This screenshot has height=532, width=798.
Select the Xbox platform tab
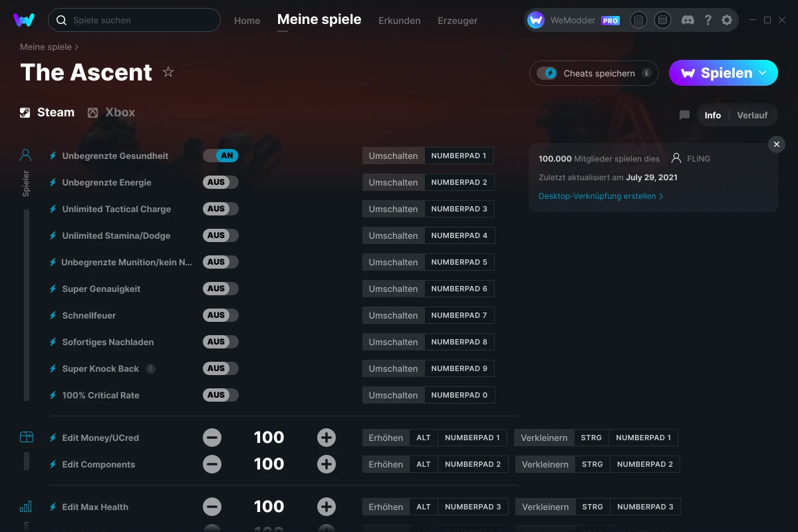pos(111,112)
